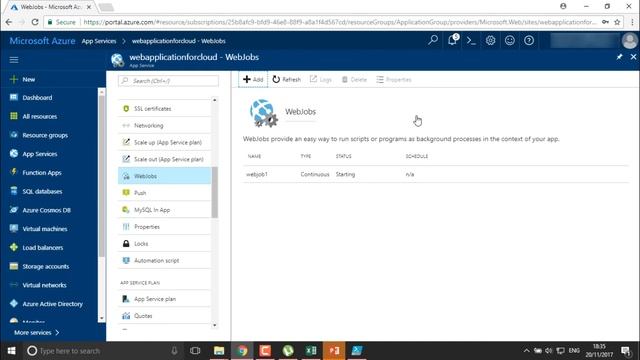This screenshot has width=640, height=360.
Task: Select WebJobs in settings menu
Action: [165, 176]
